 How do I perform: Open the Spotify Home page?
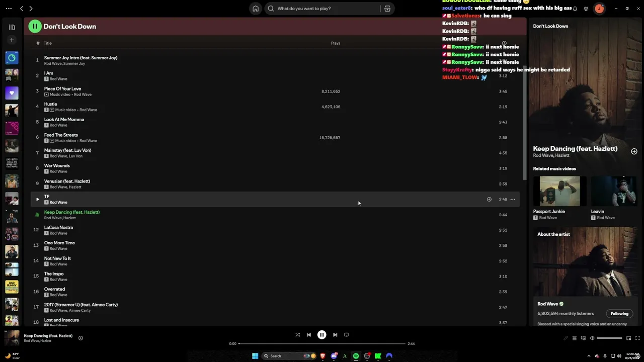pos(256,9)
